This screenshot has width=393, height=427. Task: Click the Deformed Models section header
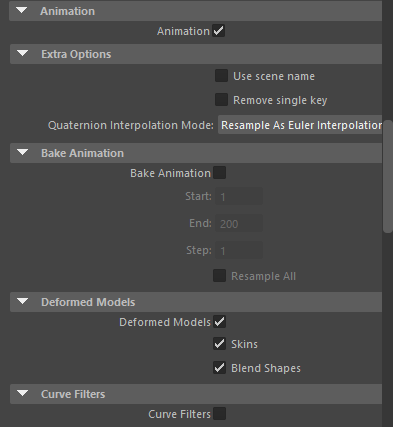(196, 302)
